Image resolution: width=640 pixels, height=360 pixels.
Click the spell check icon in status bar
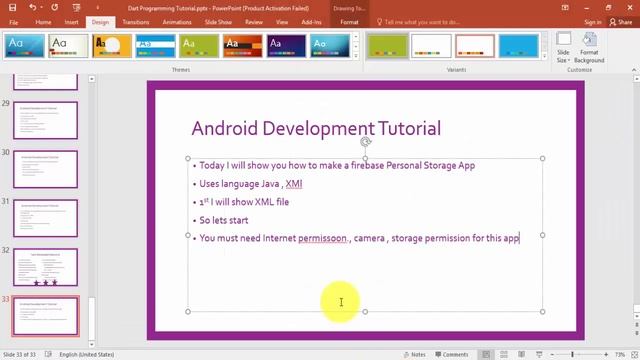point(48,354)
